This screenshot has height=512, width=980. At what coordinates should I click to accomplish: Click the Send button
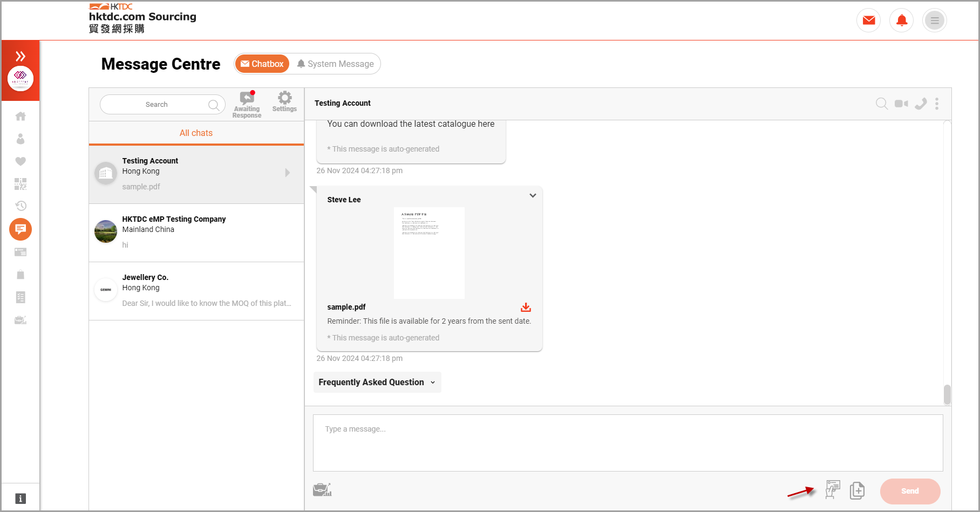pos(910,491)
